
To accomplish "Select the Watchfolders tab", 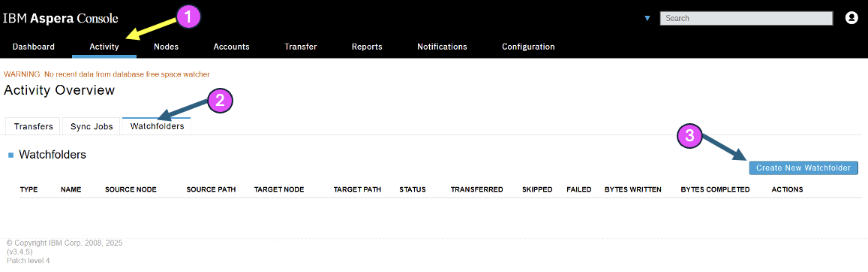I will pos(158,126).
